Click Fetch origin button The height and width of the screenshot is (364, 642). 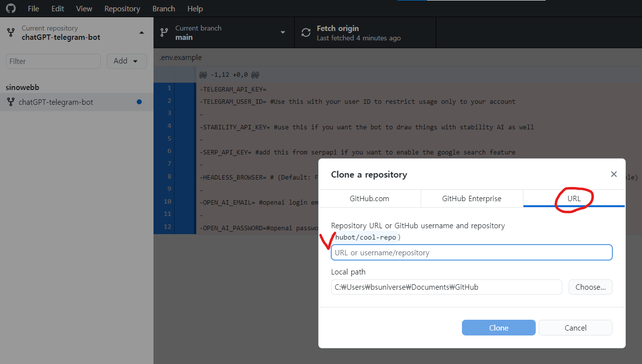click(365, 33)
